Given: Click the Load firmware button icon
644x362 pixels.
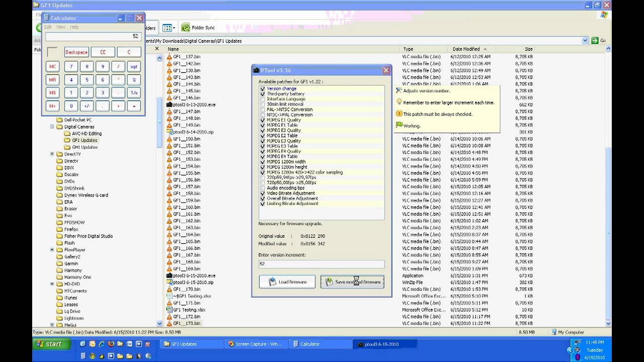Looking at the screenshot, I should pos(272,282).
